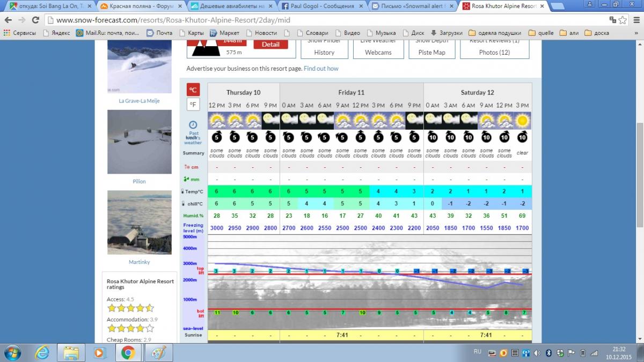Viewport: 644px width, 362px height.
Task: Open the Martinky resort thumbnail
Action: click(139, 223)
